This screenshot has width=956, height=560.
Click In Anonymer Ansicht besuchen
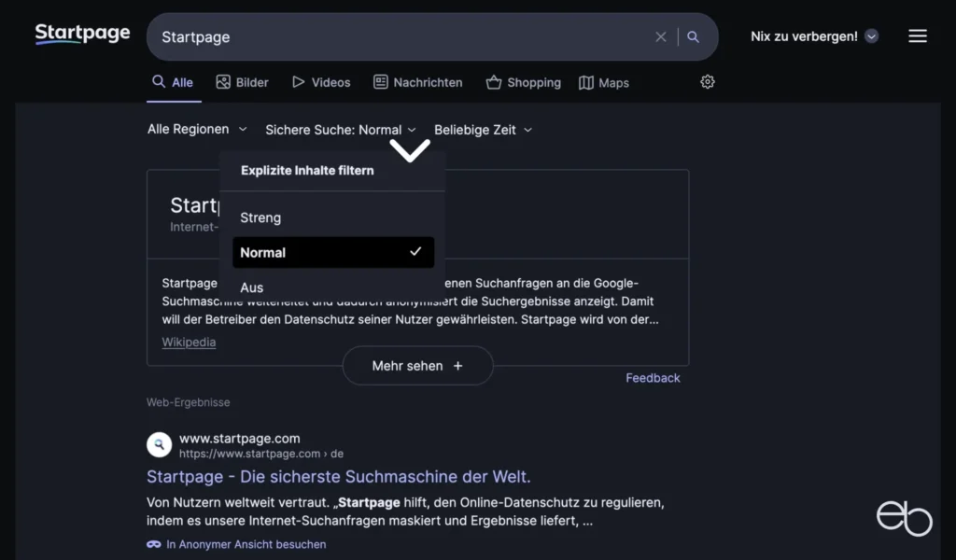246,544
